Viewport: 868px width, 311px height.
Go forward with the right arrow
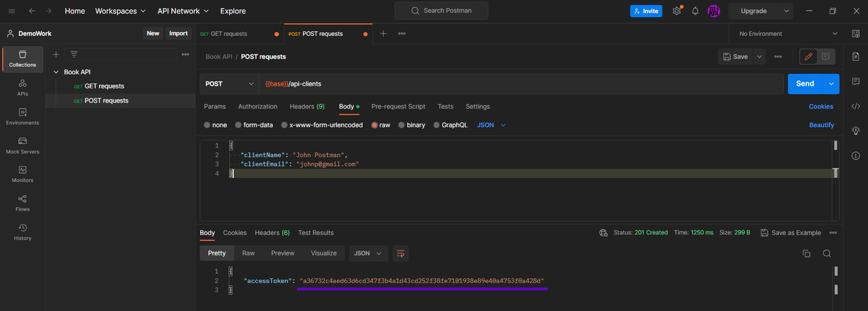48,11
